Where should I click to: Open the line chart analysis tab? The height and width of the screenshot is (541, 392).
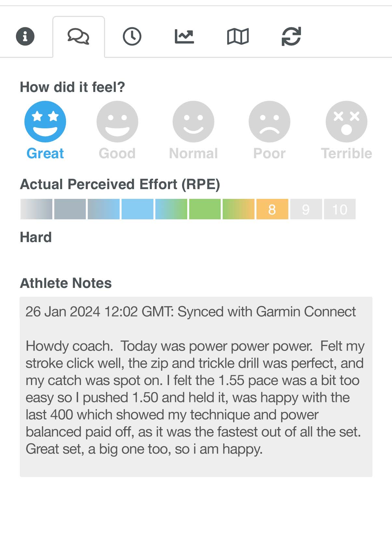point(184,36)
